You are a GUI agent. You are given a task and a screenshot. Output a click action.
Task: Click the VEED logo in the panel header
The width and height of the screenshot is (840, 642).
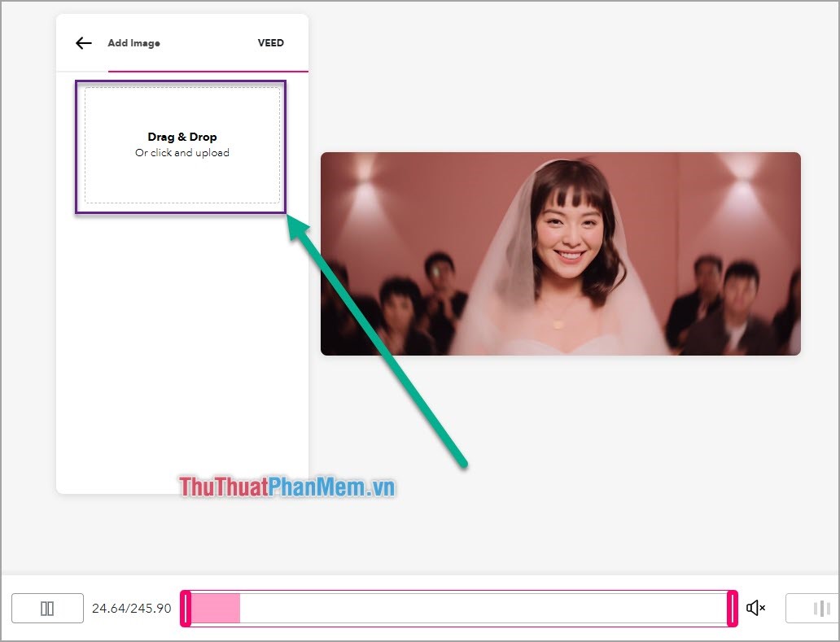click(x=270, y=43)
